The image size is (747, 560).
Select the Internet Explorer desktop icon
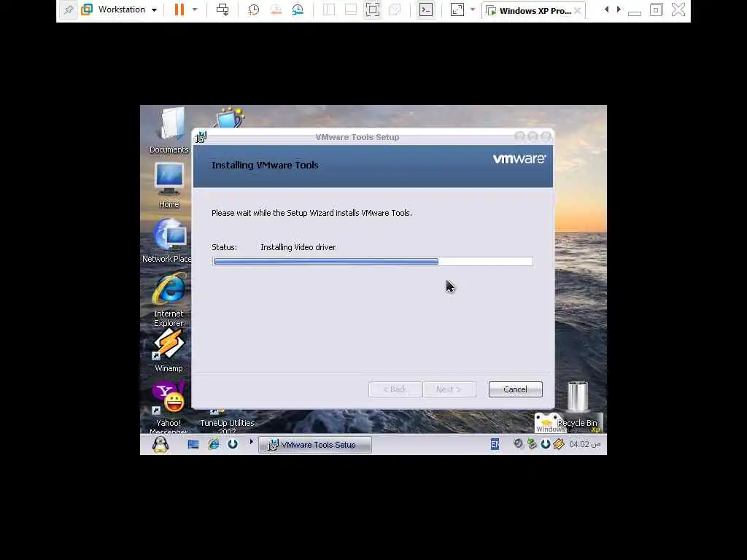coord(169,299)
